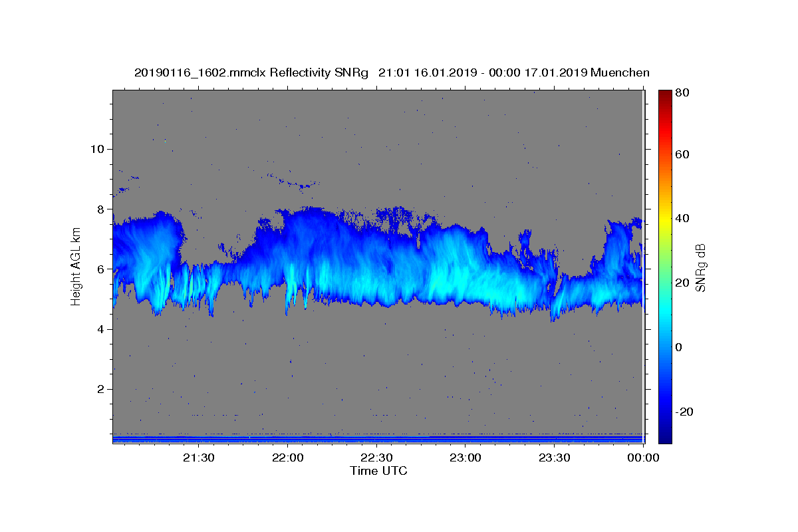Click the Time UTC axis title
The image size is (798, 532).
point(378,471)
